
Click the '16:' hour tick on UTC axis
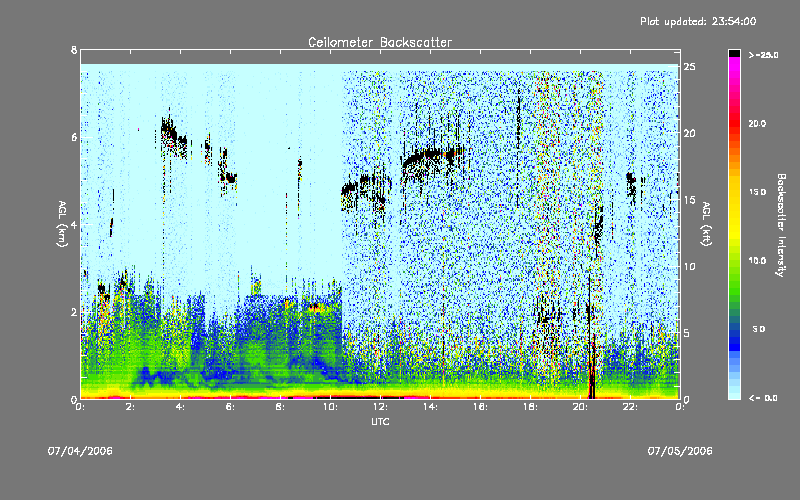click(x=480, y=407)
